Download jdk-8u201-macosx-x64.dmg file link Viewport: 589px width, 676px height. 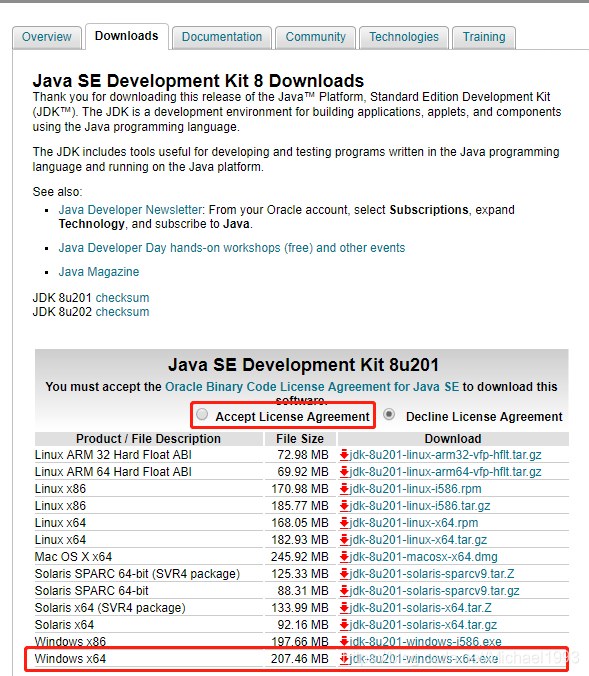point(423,557)
